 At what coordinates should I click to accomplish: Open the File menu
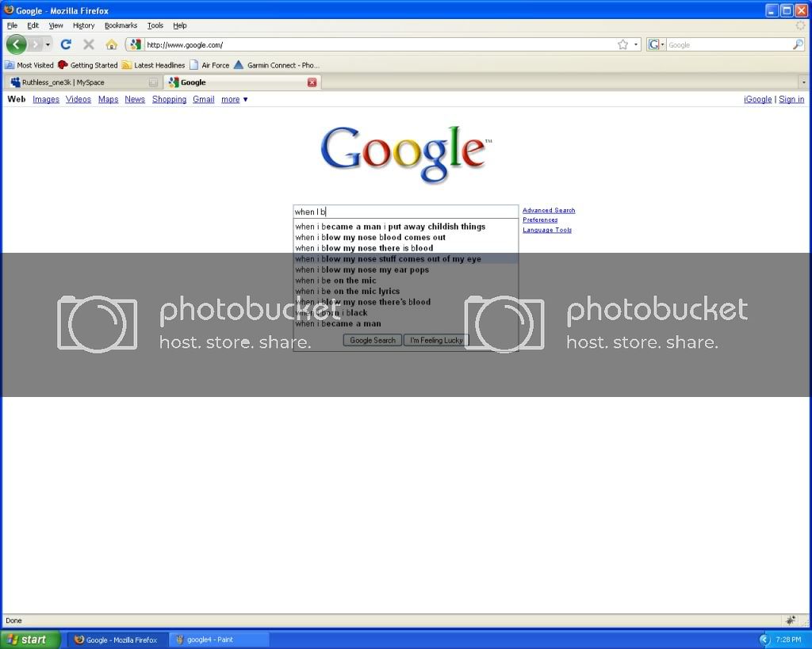click(12, 25)
